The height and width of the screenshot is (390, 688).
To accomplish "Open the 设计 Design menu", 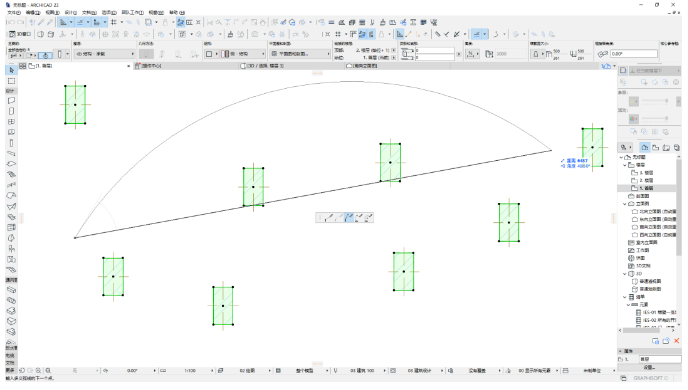I will point(70,13).
